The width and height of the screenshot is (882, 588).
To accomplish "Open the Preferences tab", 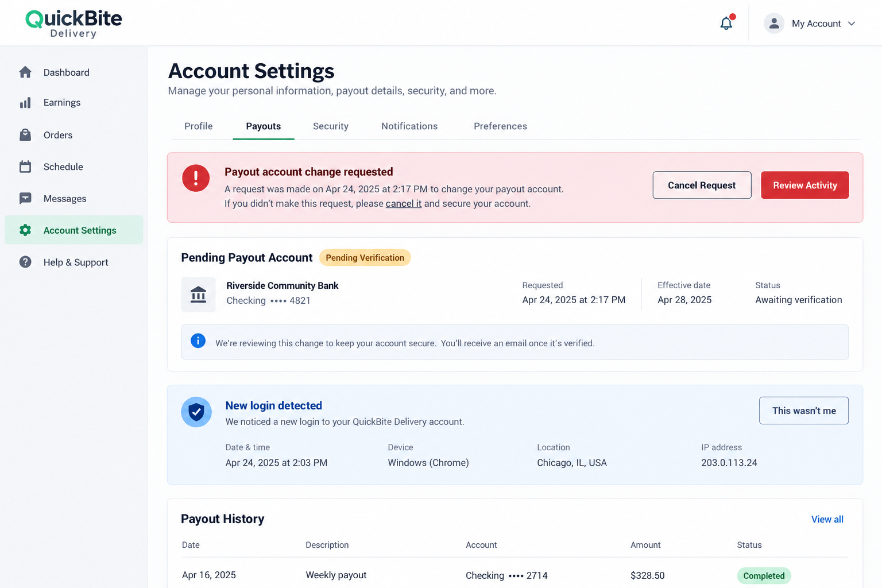I will 500,126.
